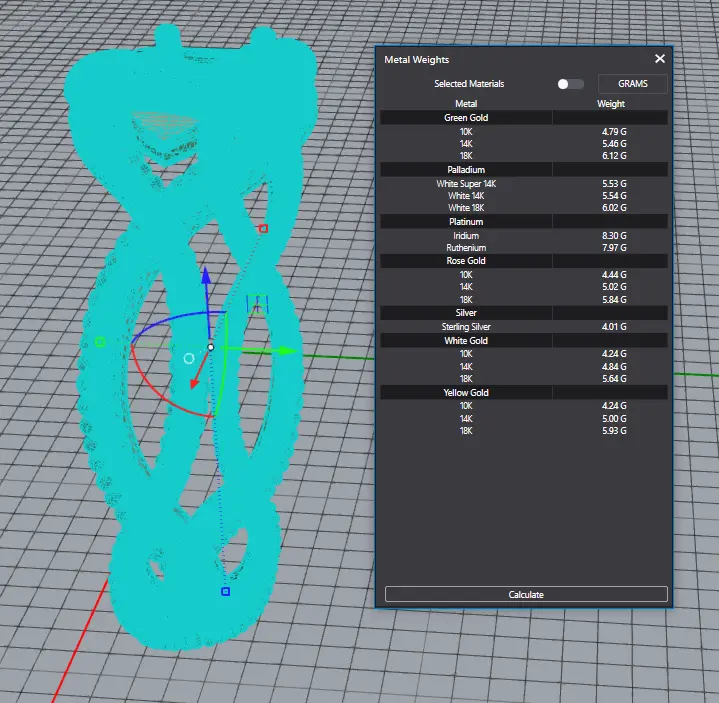Click the White 18K palladium row

click(524, 207)
